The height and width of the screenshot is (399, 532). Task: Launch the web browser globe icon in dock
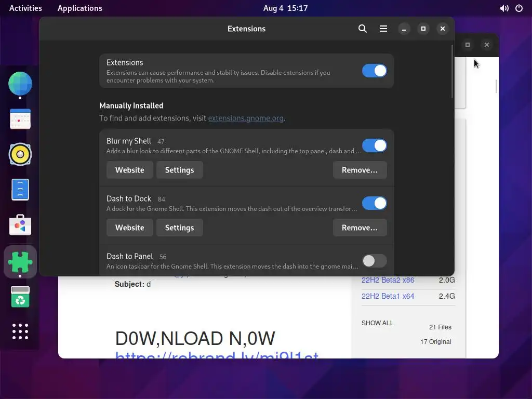pyautogui.click(x=20, y=84)
